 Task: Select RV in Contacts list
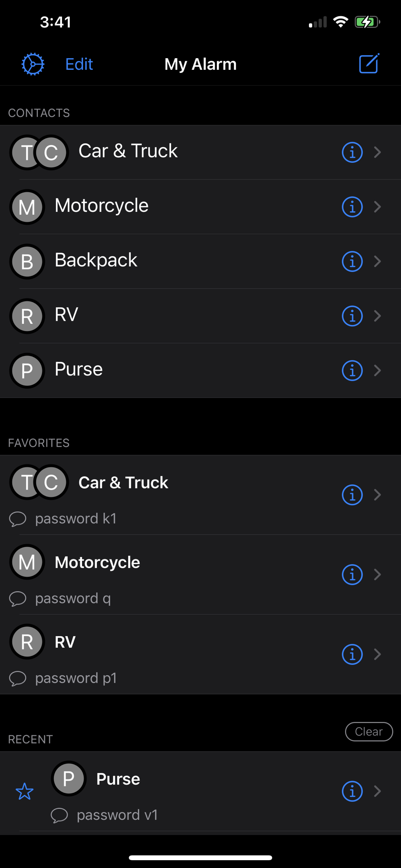tap(200, 316)
